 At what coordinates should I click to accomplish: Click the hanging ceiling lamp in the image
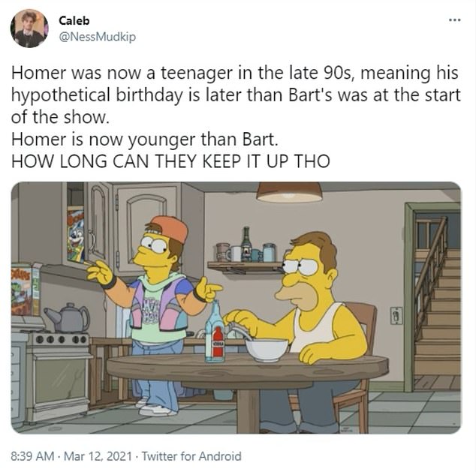pyautogui.click(x=289, y=192)
